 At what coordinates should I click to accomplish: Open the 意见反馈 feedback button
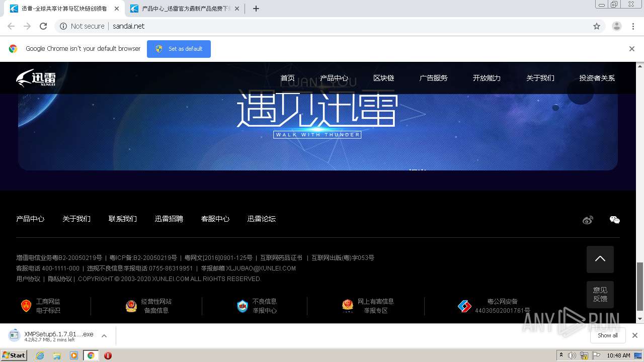pos(600,295)
